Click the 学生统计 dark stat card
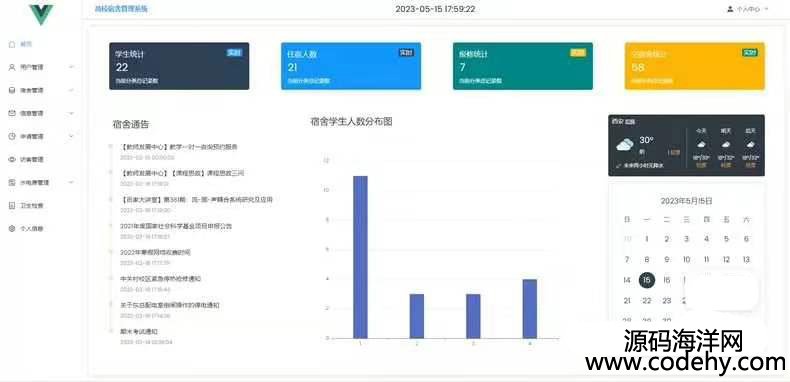 pos(179,66)
